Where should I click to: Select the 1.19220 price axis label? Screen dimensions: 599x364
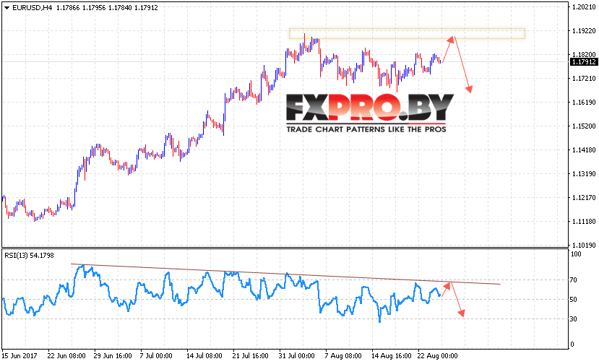click(584, 31)
